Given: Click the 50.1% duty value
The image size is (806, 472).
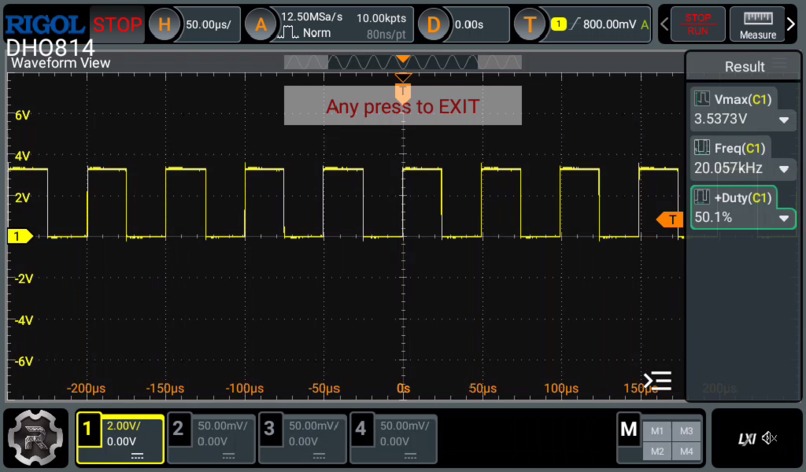Looking at the screenshot, I should tap(713, 217).
